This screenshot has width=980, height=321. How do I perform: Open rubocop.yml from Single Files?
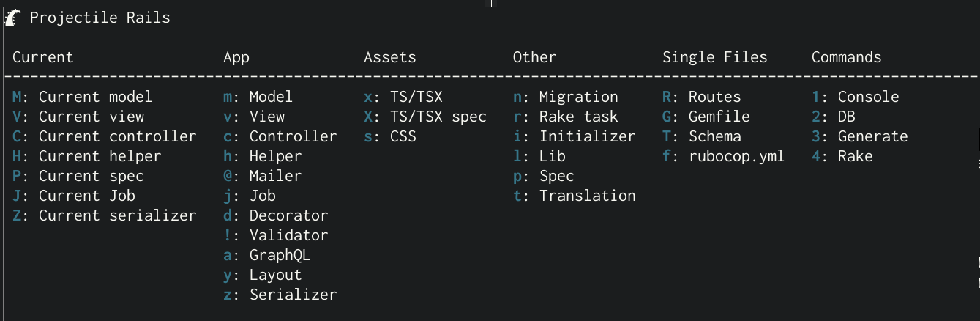723,156
